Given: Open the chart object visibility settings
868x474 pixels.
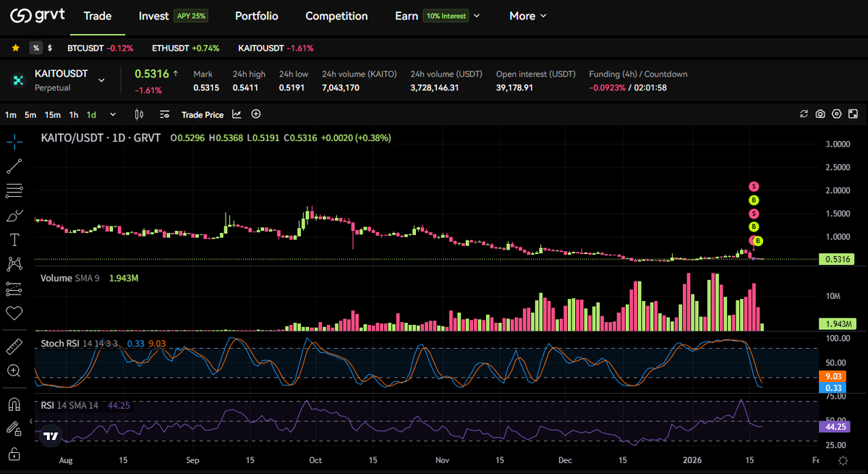Looking at the screenshot, I should (x=165, y=114).
